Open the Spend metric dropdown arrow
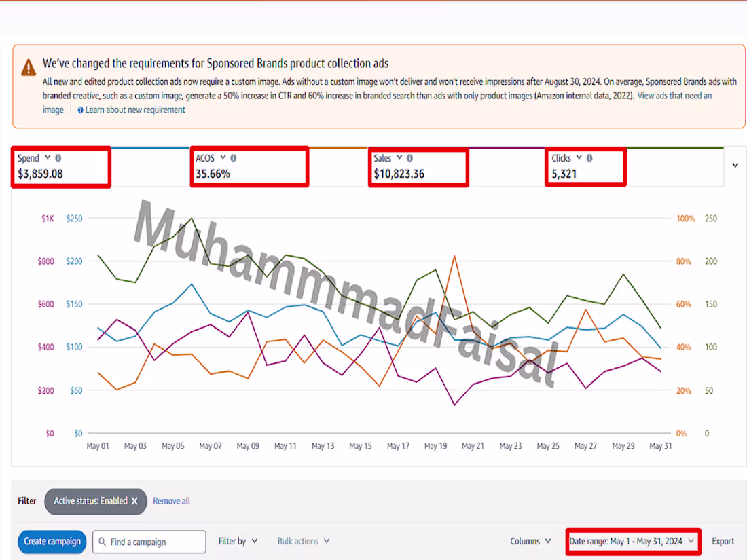 click(47, 157)
